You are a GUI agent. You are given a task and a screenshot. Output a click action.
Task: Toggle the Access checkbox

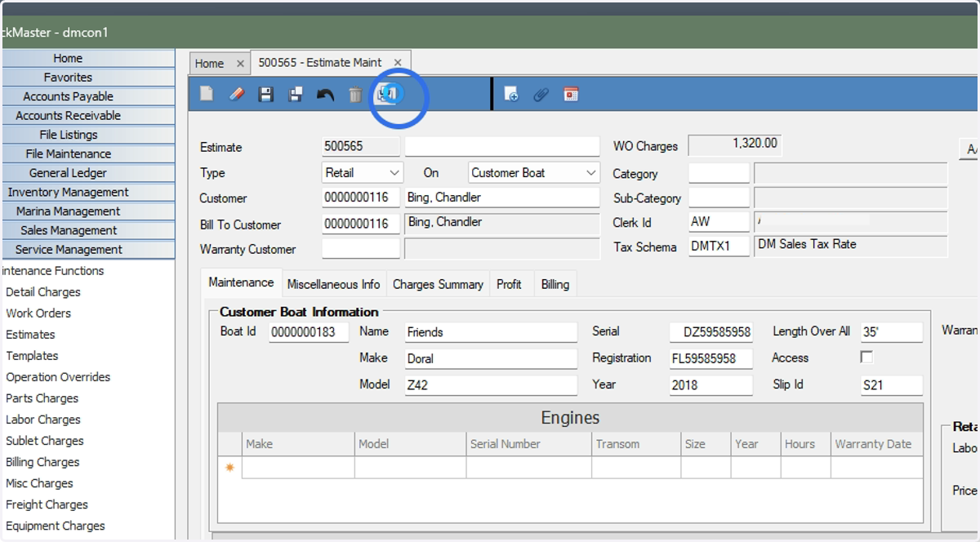coord(866,358)
